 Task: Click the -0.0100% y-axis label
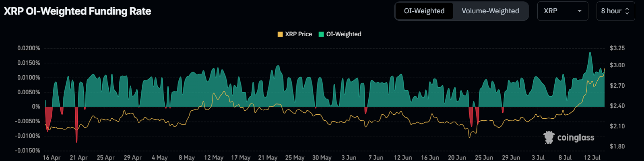[28, 136]
